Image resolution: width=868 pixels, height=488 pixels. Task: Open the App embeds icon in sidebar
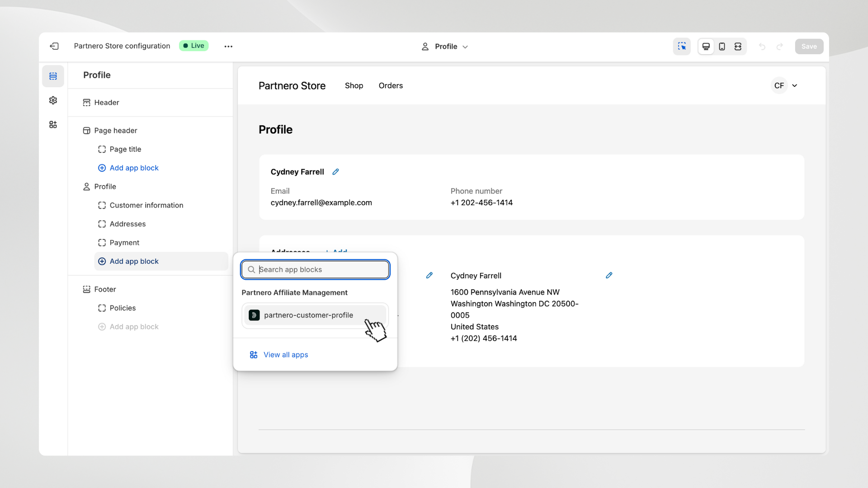[x=53, y=124]
